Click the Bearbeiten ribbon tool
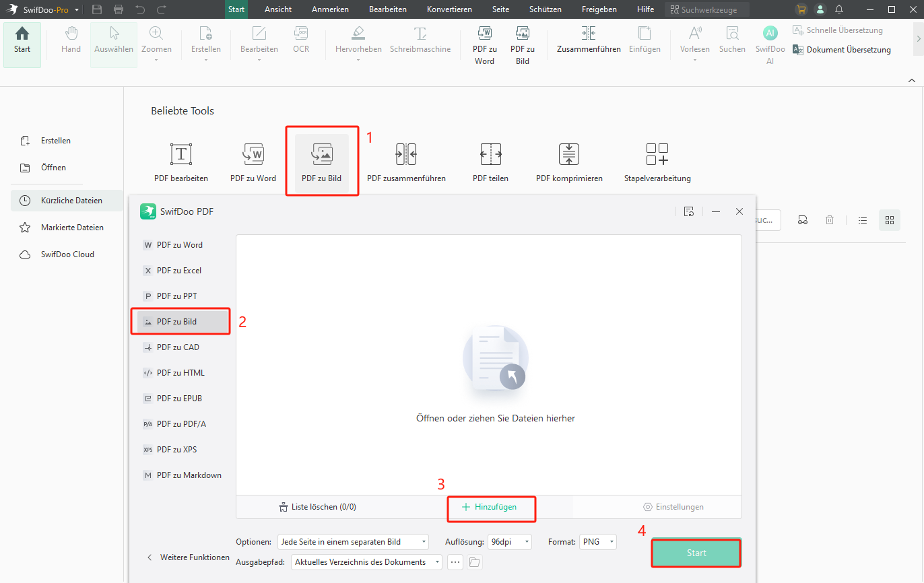 point(259,43)
